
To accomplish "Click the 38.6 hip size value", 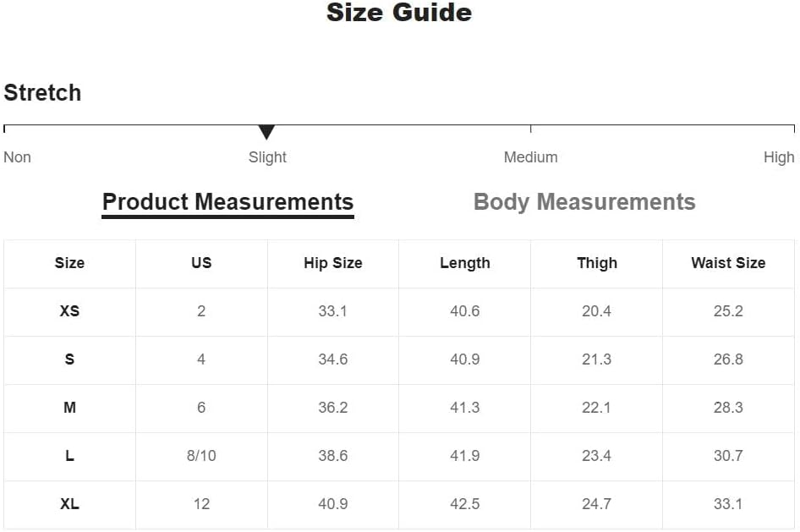I will point(333,456).
